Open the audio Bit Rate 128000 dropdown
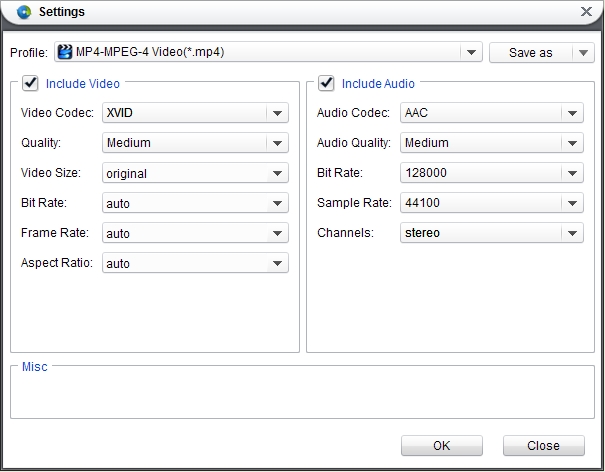Viewport: 605px width, 472px height. pyautogui.click(x=572, y=173)
